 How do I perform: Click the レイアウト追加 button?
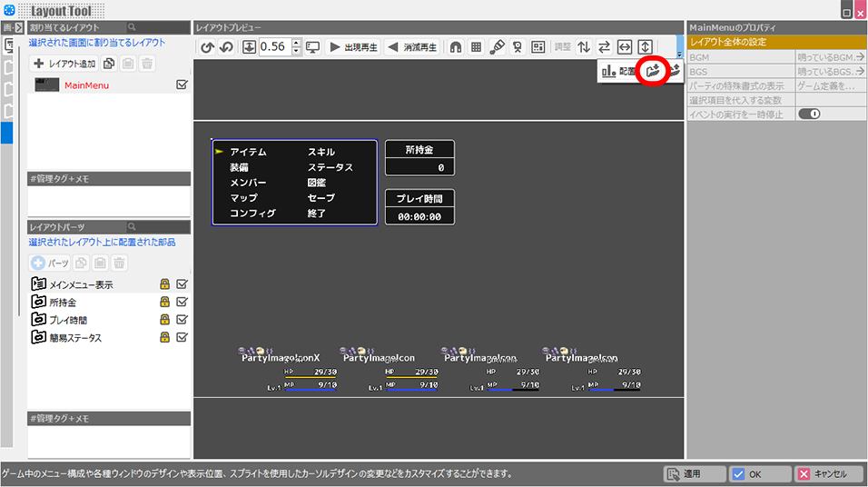64,64
